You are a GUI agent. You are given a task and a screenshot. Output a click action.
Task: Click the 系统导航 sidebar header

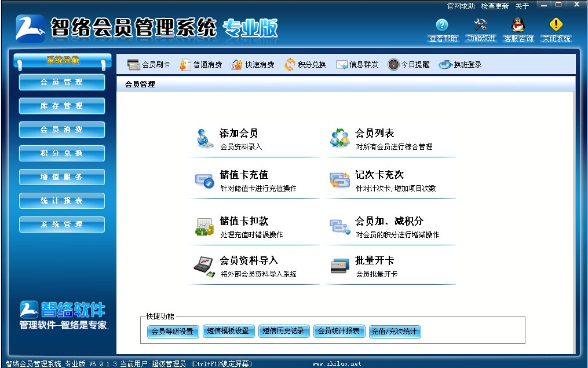pos(62,61)
